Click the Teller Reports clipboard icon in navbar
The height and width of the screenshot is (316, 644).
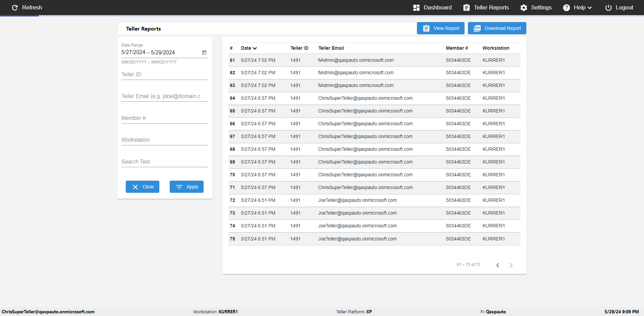click(x=466, y=7)
